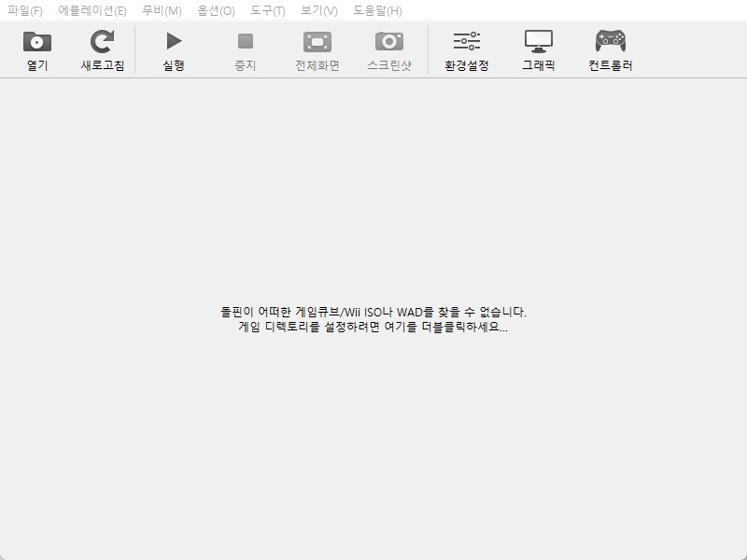Screen dimensions: 747x560
Task: Open settings via the 환경설정 sliders icon
Action: pos(467,41)
